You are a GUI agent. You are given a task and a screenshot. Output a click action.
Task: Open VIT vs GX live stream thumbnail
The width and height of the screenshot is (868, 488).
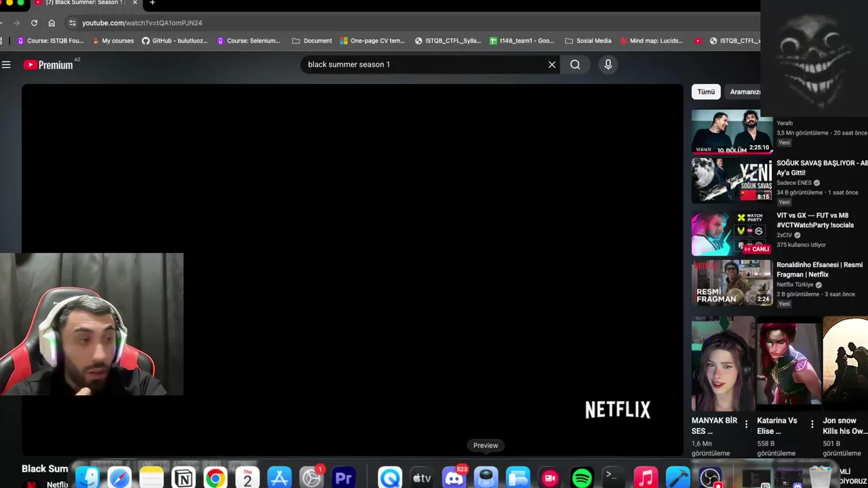point(732,234)
